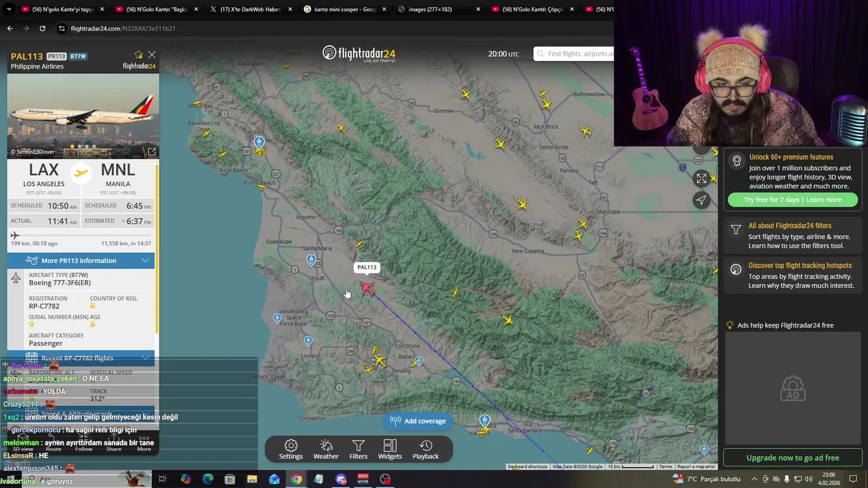Click the flightradar24.com address bar URL
The image size is (868, 488).
point(123,28)
